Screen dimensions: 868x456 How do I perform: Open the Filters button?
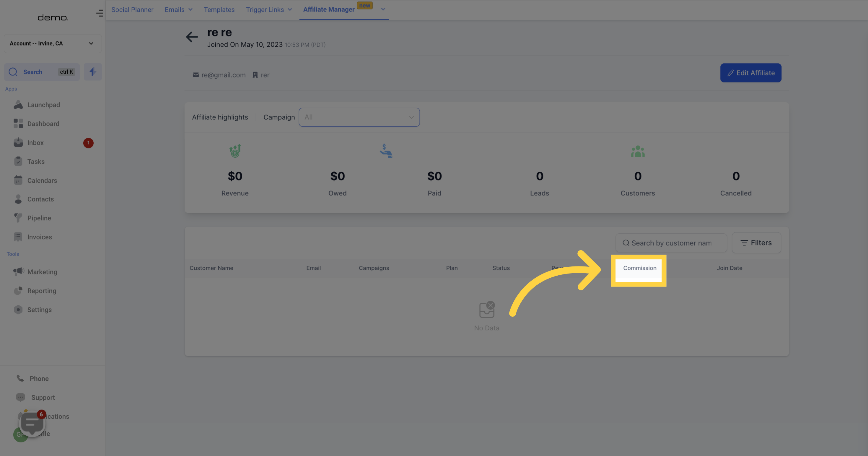(756, 243)
